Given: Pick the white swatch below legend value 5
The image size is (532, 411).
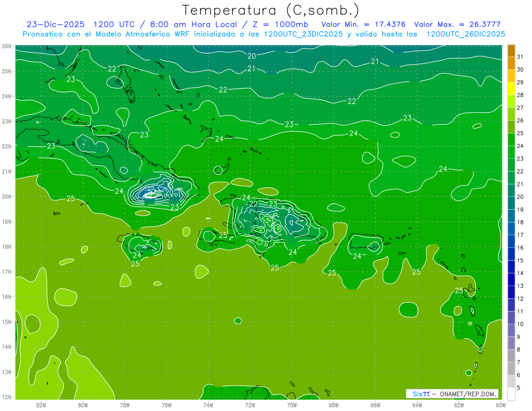Looking at the screenshot, I should tap(511, 394).
